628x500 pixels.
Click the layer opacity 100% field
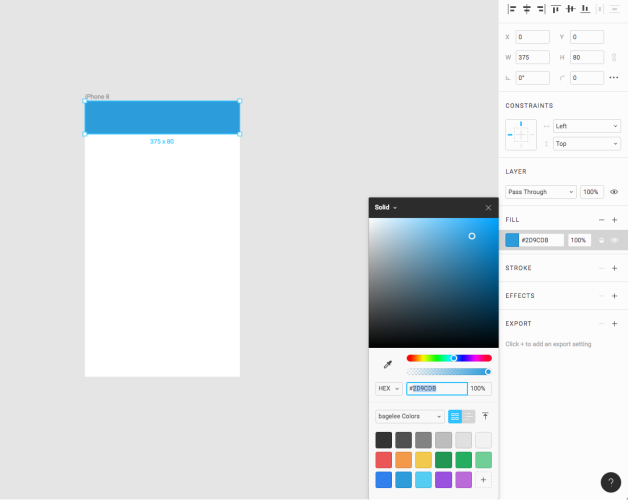coord(592,192)
